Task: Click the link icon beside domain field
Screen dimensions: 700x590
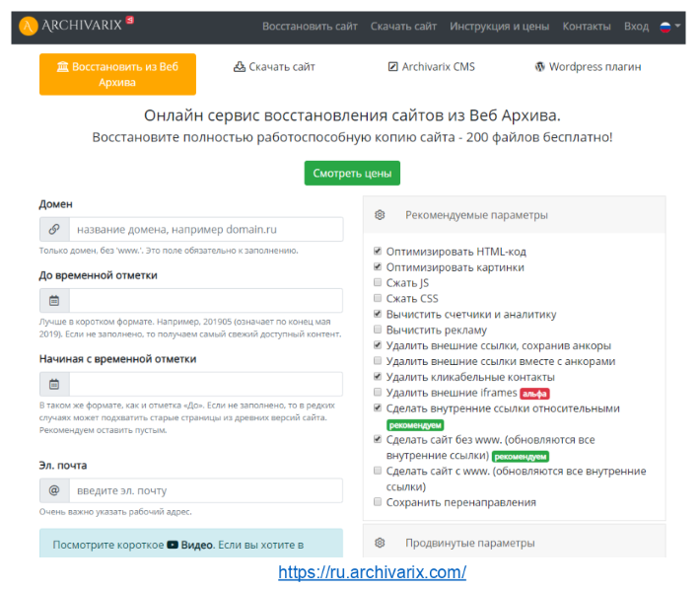Action: pyautogui.click(x=54, y=229)
